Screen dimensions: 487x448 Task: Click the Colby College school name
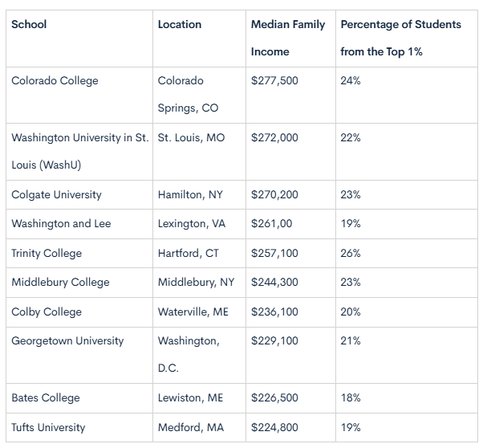[x=47, y=312]
